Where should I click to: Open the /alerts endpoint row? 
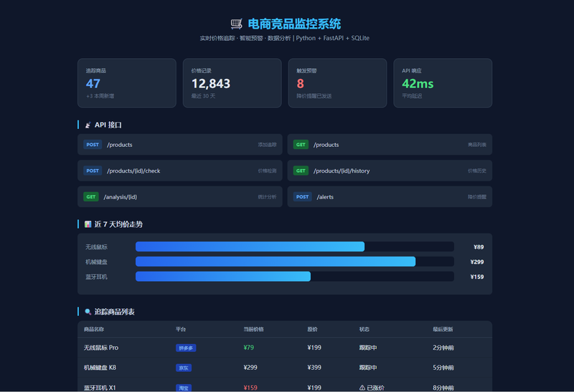click(390, 197)
